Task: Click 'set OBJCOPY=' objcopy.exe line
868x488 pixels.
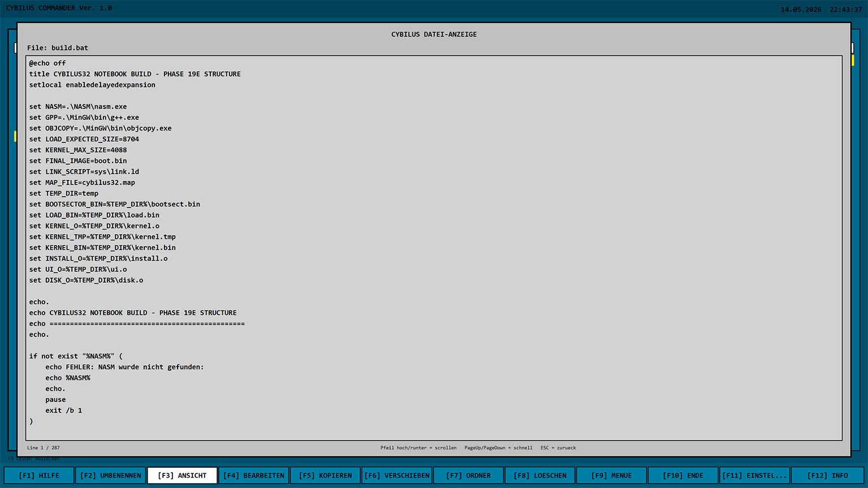Action: pyautogui.click(x=100, y=128)
